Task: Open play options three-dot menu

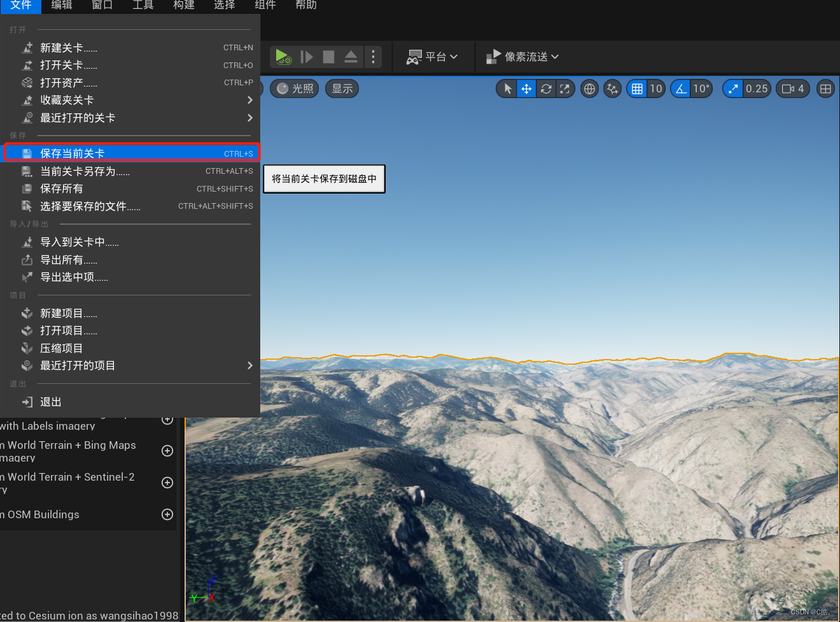Action: pos(374,57)
